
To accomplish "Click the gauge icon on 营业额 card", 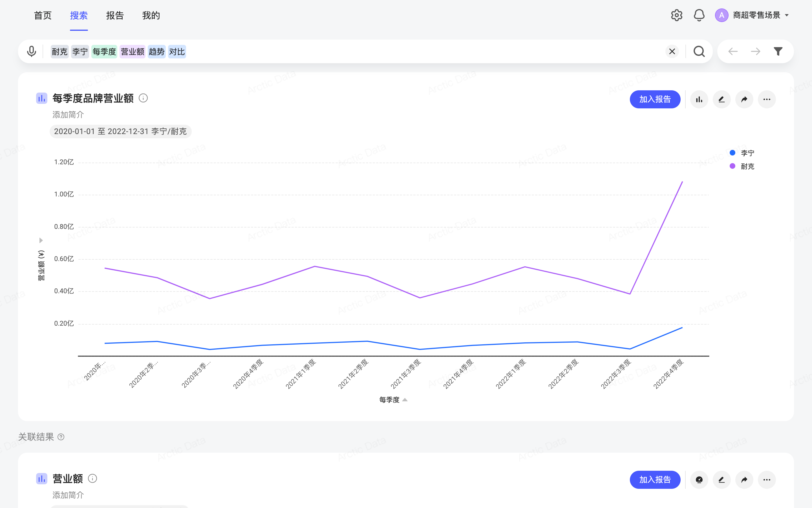I will 699,480.
